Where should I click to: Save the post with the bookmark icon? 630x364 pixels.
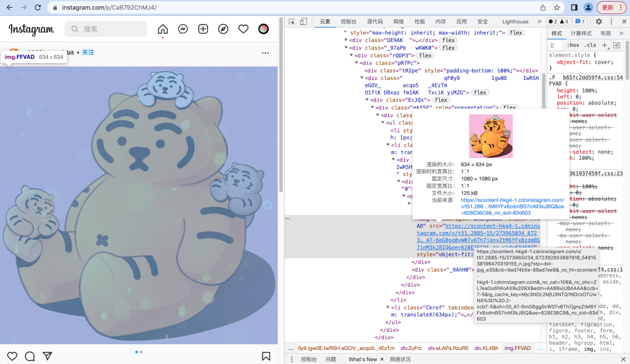265,356
